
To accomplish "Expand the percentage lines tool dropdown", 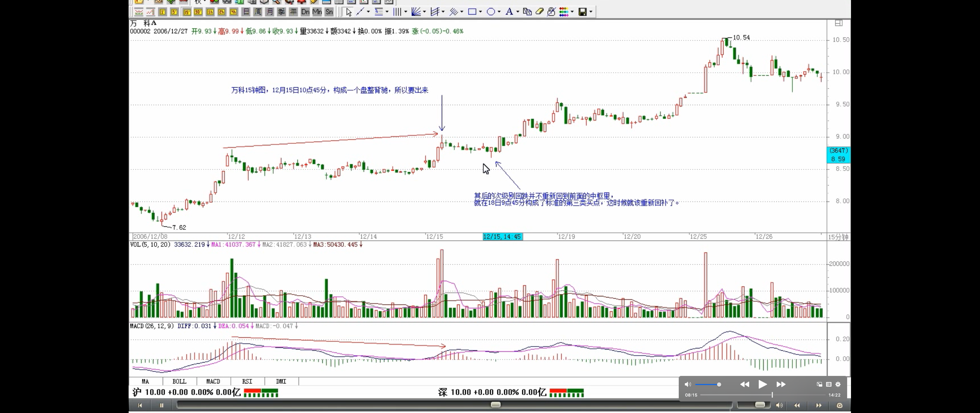I will [x=387, y=12].
